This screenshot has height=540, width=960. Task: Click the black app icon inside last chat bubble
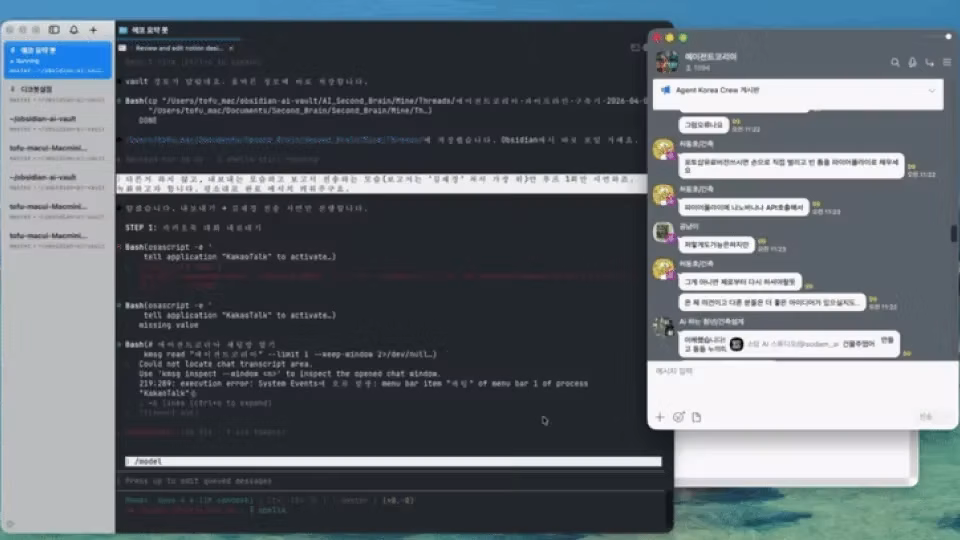coord(736,344)
